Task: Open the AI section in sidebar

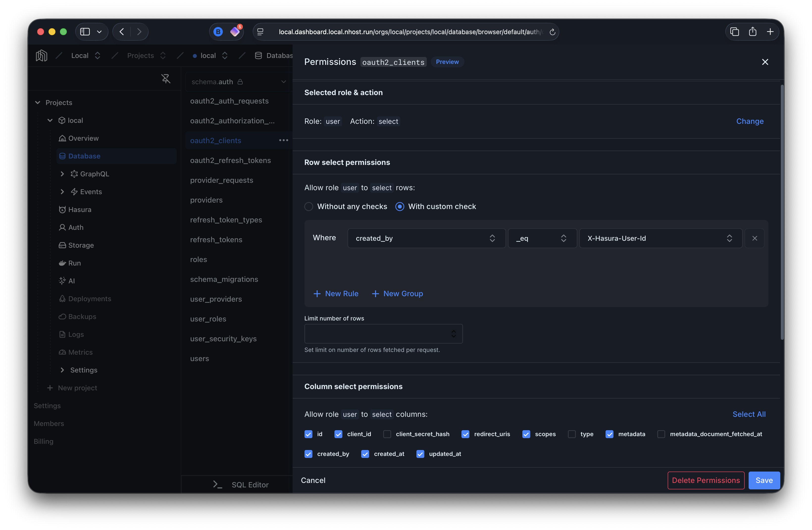Action: coord(72,281)
